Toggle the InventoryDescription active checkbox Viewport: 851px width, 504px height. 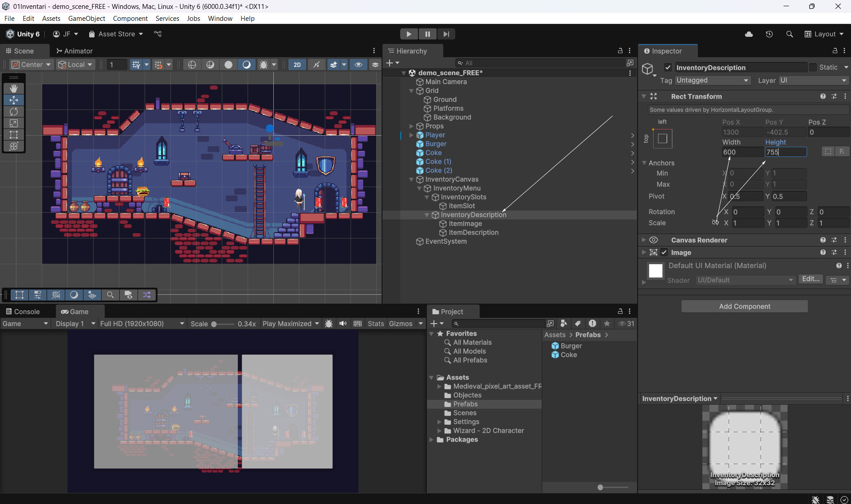[x=668, y=67]
